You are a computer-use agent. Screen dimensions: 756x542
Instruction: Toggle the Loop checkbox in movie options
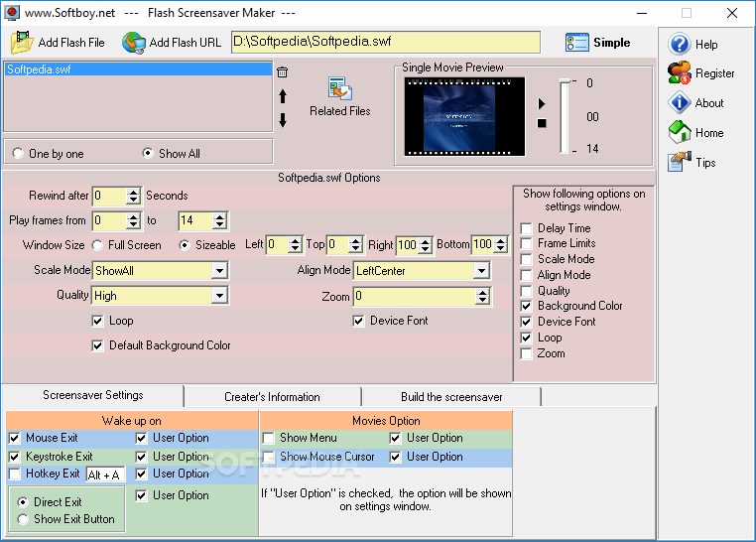[x=97, y=321]
